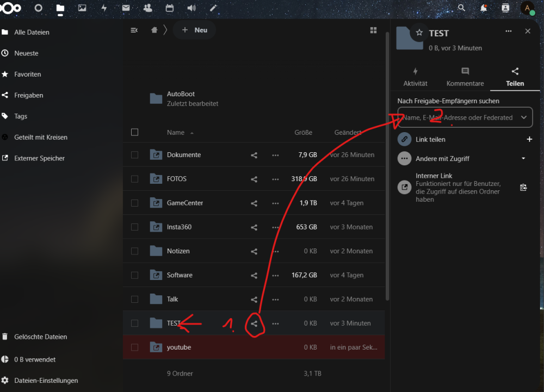Share the Insta360 folder
544x392 pixels.
[x=254, y=227]
